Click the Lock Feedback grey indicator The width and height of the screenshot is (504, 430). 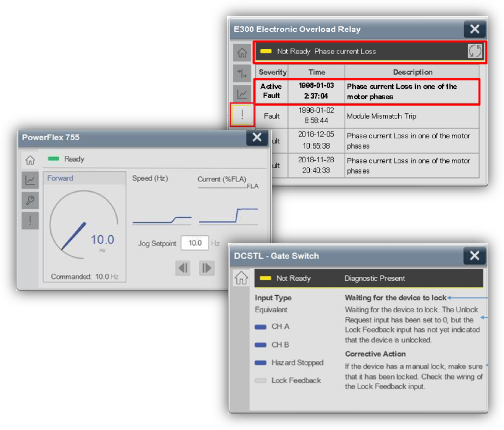261,381
